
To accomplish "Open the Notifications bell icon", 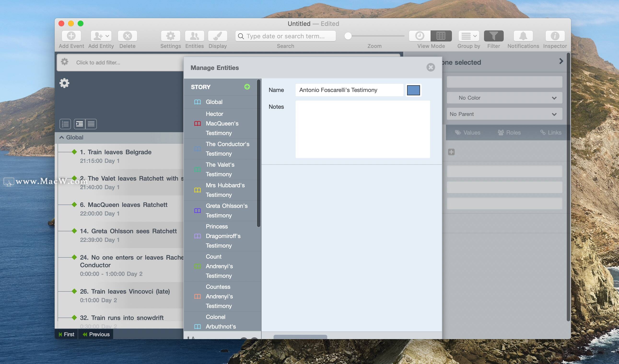I will (x=523, y=36).
